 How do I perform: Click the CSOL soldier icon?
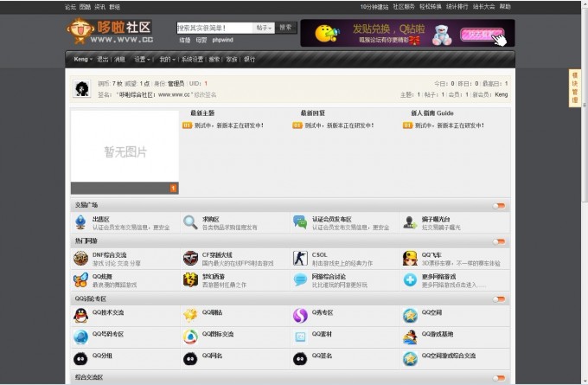[300, 259]
